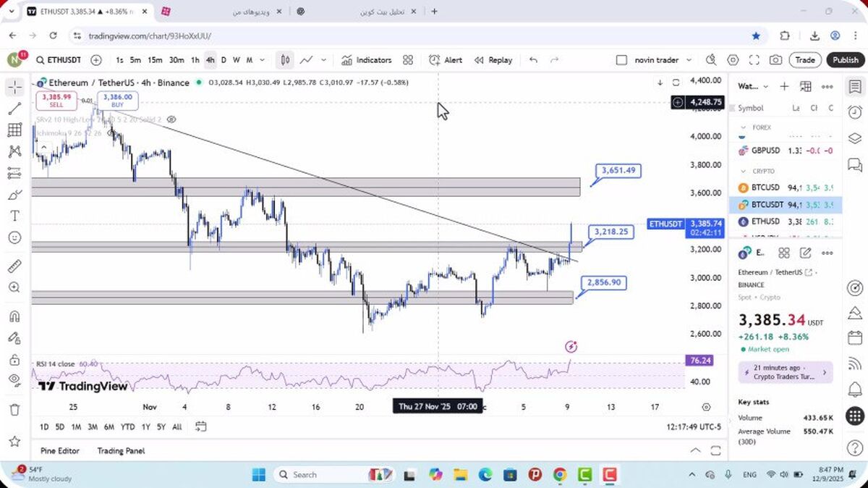Open the chart time zone 12:17:49 UTC-5

point(694,426)
